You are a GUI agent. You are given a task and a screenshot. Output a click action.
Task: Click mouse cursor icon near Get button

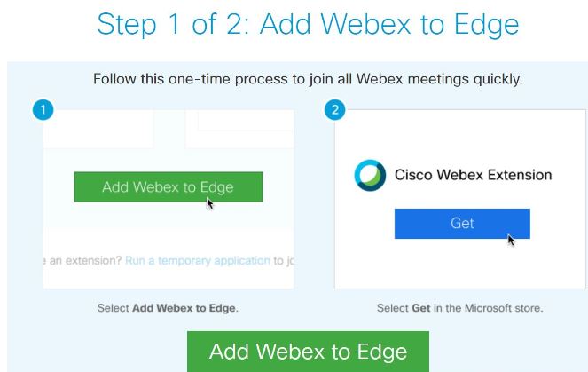(511, 240)
